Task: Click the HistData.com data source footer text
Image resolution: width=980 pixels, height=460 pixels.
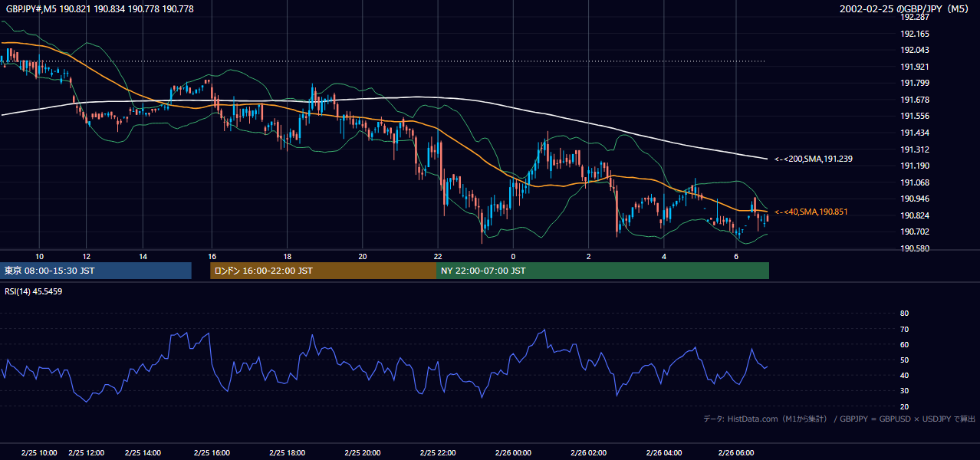Action: (840, 419)
